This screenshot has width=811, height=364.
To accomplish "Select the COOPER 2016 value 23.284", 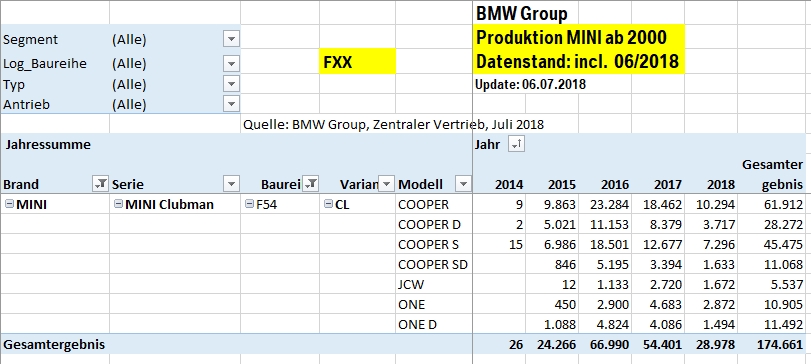I will pos(605,204).
